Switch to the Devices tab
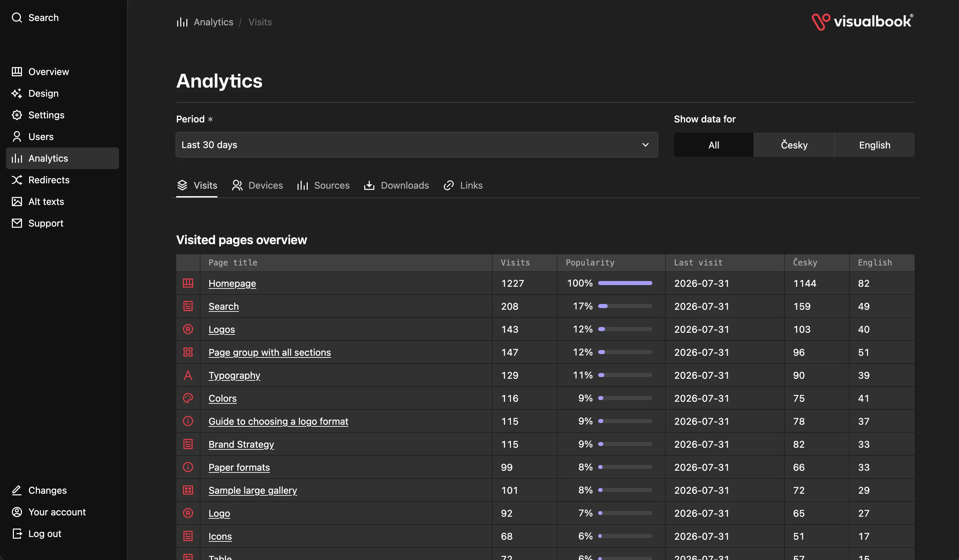Viewport: 959px width, 560px height. click(257, 185)
